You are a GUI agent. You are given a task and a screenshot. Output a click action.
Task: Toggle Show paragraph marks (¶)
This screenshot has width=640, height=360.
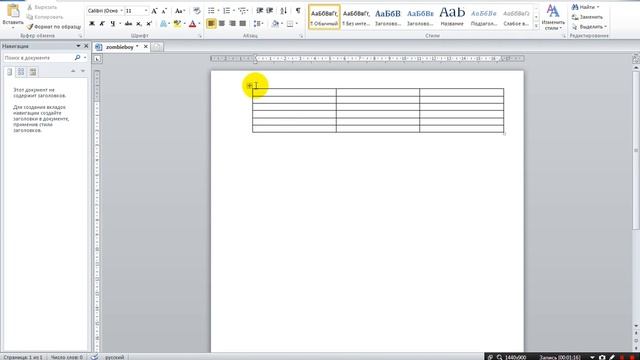point(298,11)
